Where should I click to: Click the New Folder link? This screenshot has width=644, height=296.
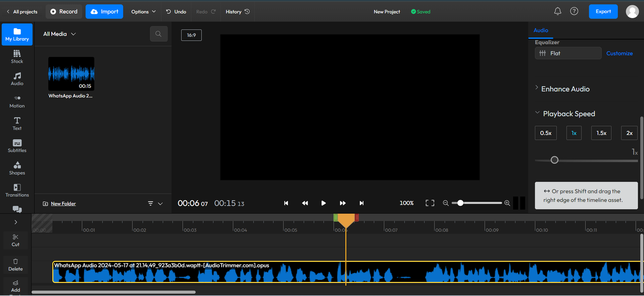(x=63, y=204)
